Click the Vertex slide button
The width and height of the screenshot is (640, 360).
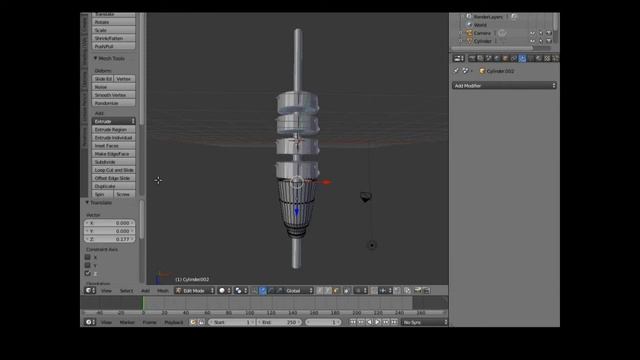124,79
